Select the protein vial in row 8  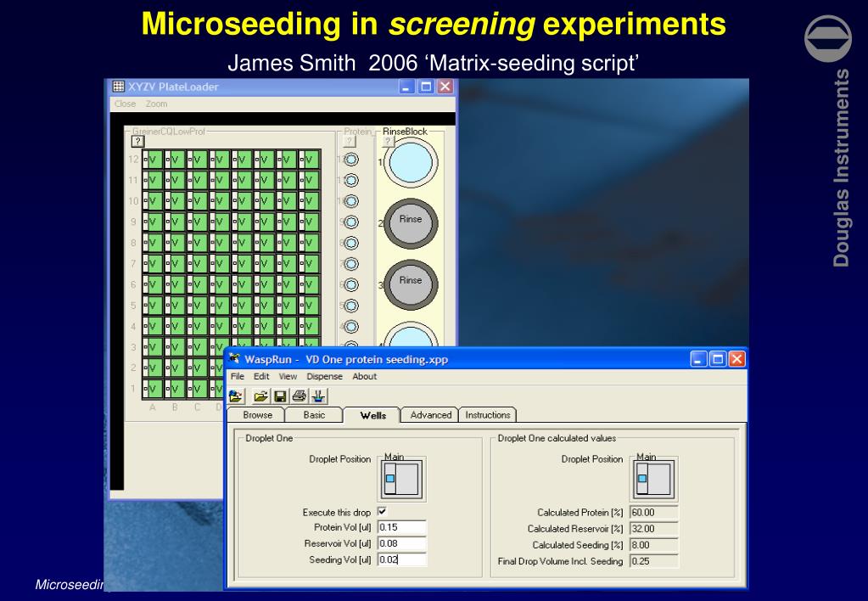[x=351, y=243]
